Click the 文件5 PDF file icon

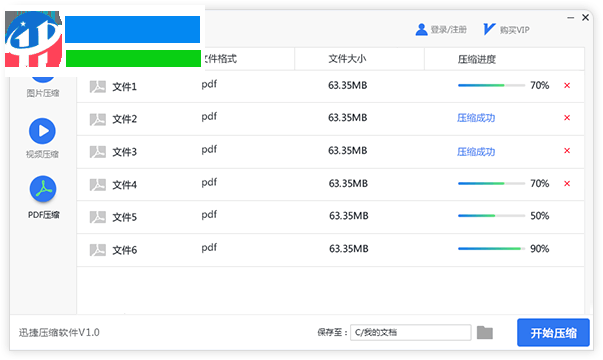point(98,217)
